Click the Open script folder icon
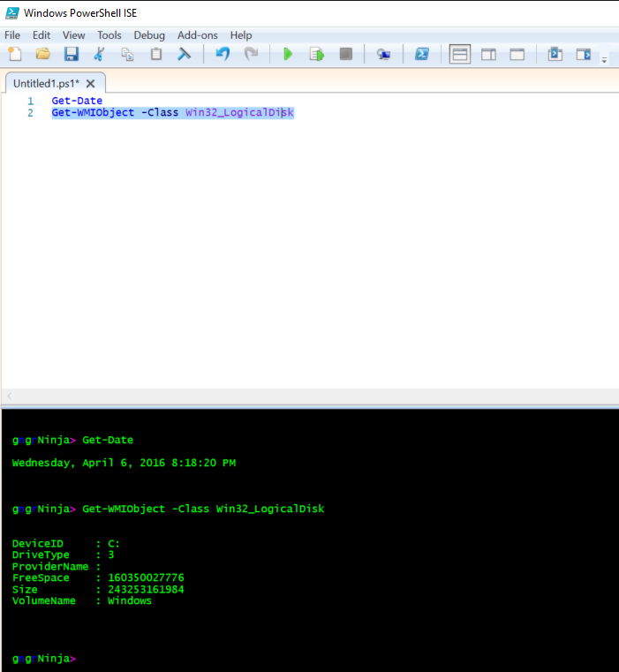The width and height of the screenshot is (619, 672). (x=42, y=55)
